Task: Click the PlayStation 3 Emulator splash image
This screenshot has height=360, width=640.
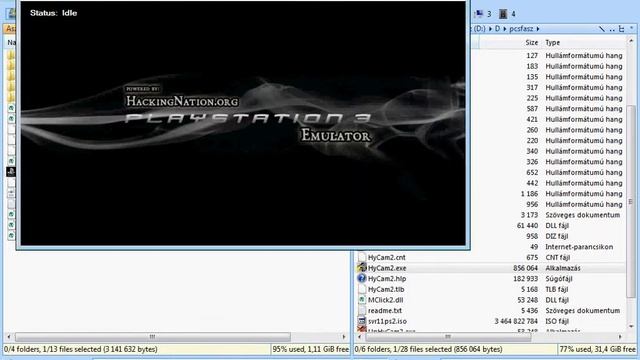Action: click(243, 123)
